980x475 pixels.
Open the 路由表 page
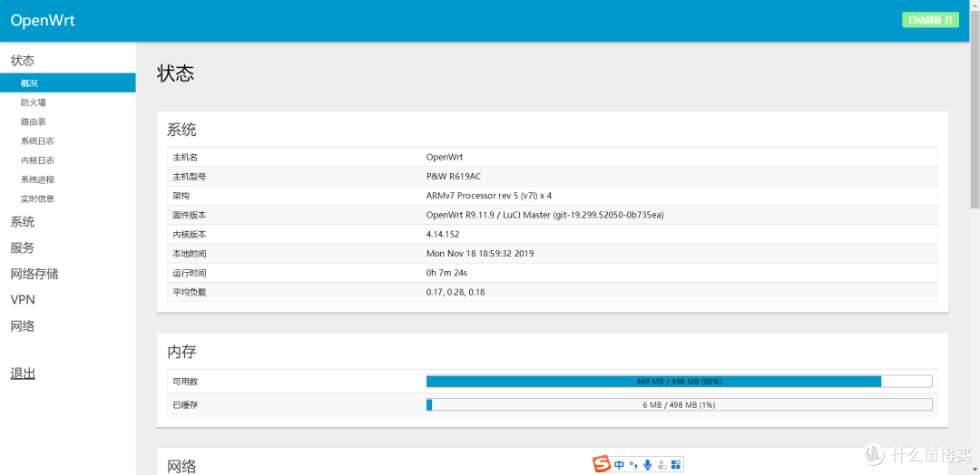(34, 121)
